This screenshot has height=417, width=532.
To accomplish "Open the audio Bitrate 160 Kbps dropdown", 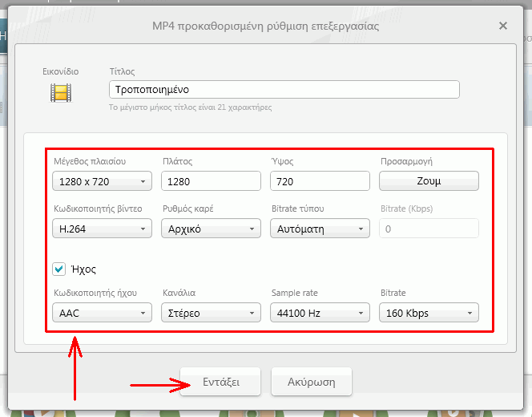I will point(429,313).
